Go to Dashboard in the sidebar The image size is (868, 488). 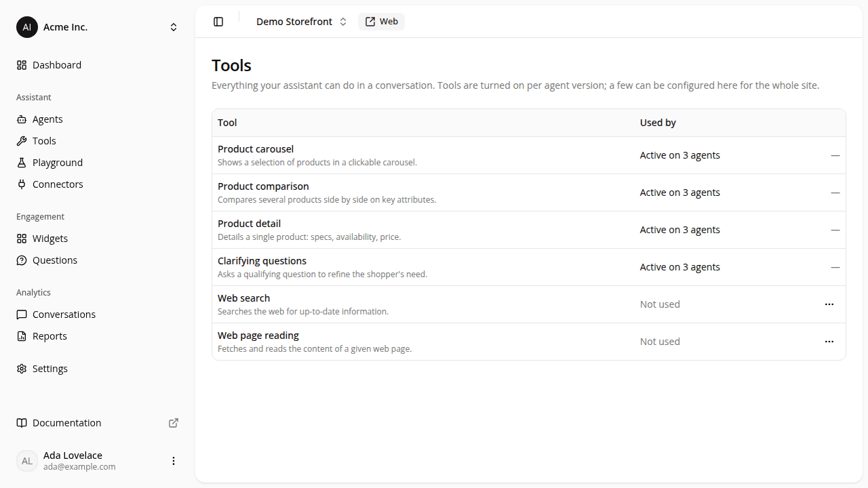(x=98, y=65)
